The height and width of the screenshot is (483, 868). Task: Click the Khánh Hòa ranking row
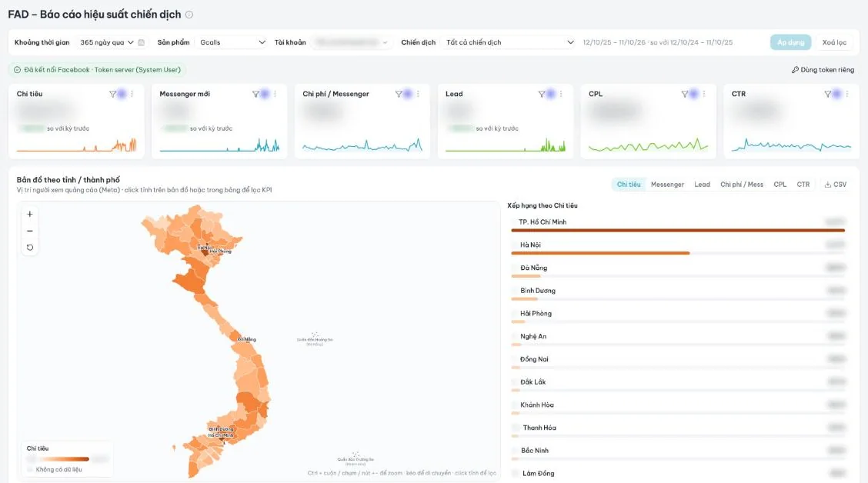click(x=678, y=408)
